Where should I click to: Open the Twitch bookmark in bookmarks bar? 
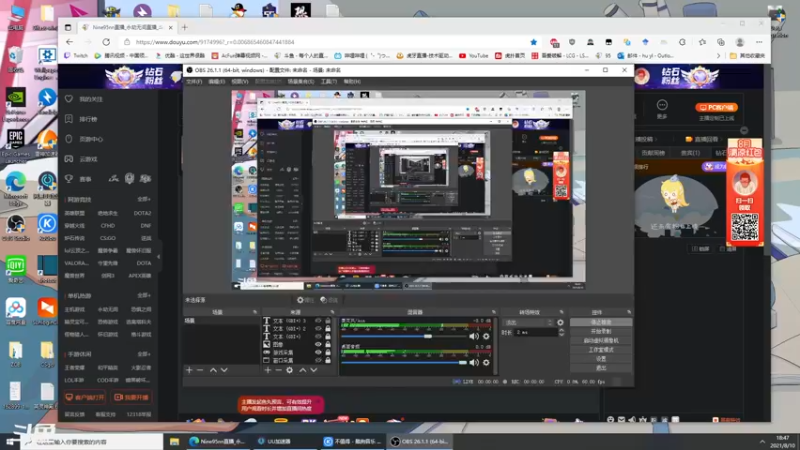point(76,56)
